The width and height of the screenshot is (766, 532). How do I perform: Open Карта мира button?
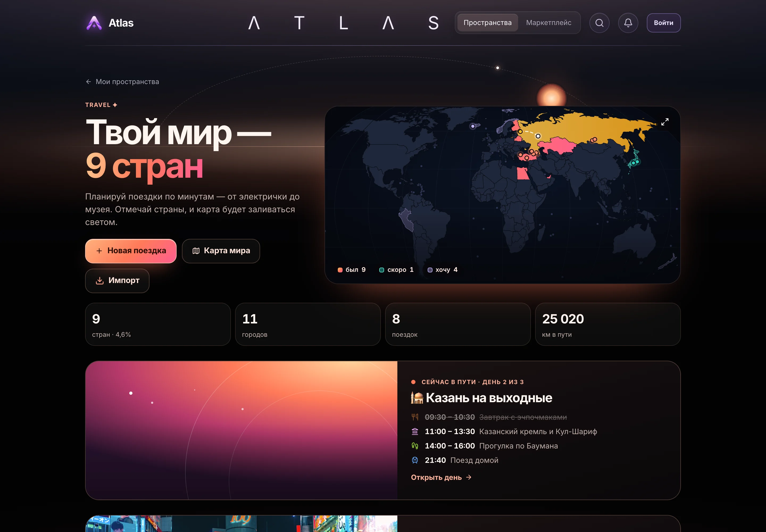click(x=221, y=251)
